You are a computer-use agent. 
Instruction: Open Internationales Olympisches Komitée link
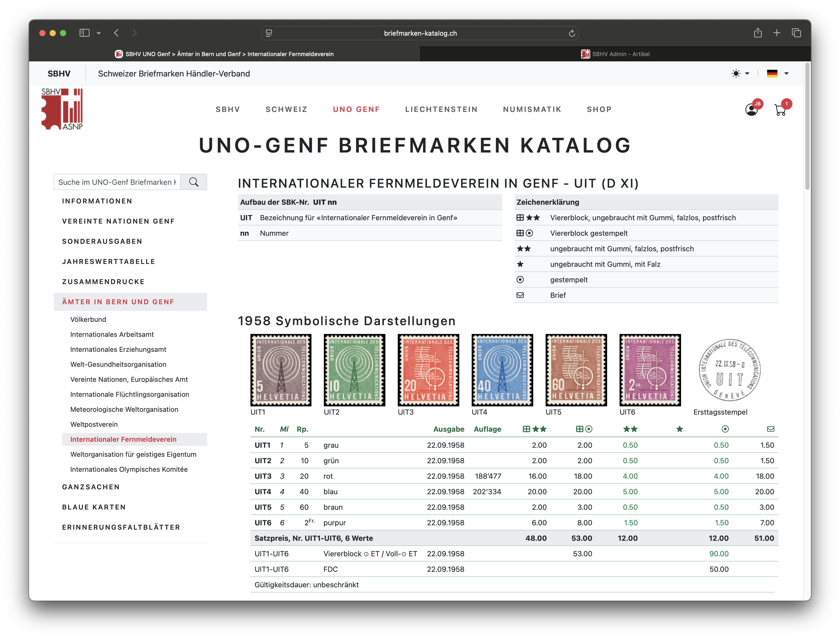129,469
